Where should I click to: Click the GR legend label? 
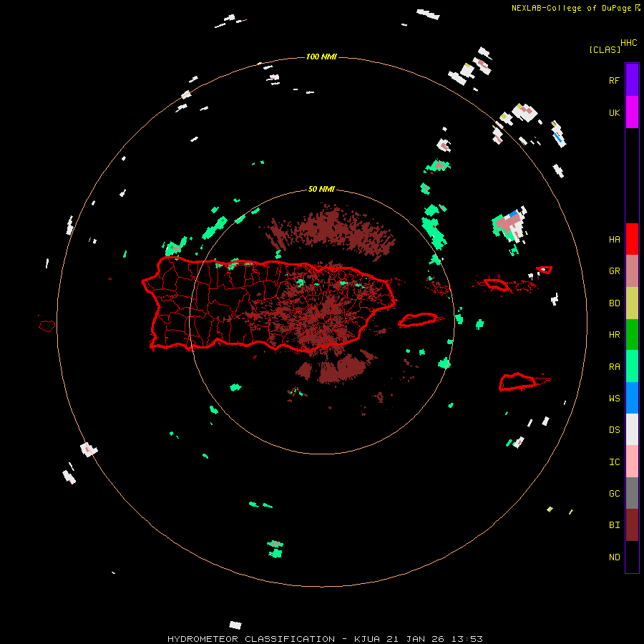point(614,270)
